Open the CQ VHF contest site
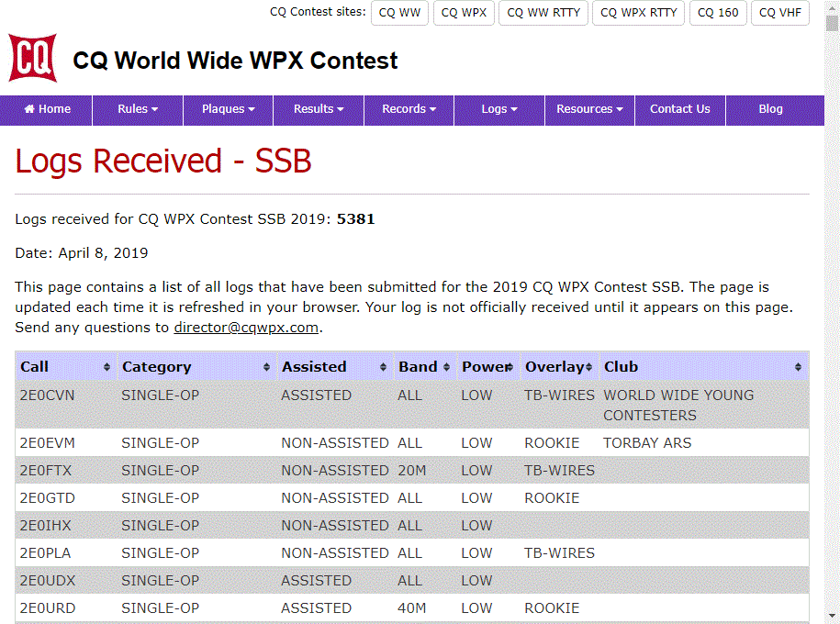The height and width of the screenshot is (624, 840). pos(780,13)
